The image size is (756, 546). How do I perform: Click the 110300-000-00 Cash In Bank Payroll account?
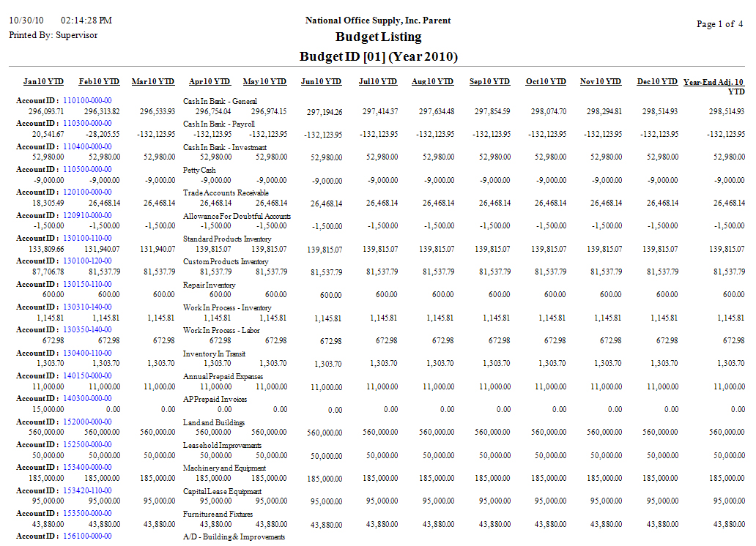87,124
